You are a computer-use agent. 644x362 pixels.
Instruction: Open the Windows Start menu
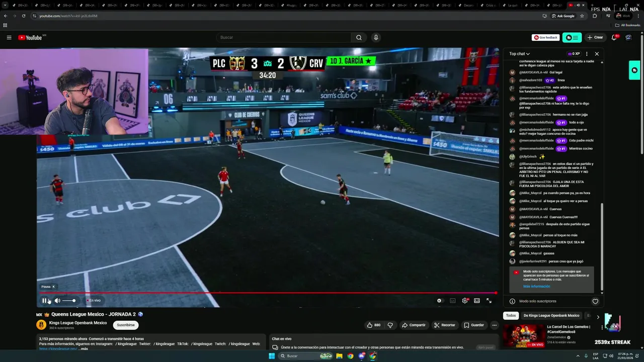point(272,356)
